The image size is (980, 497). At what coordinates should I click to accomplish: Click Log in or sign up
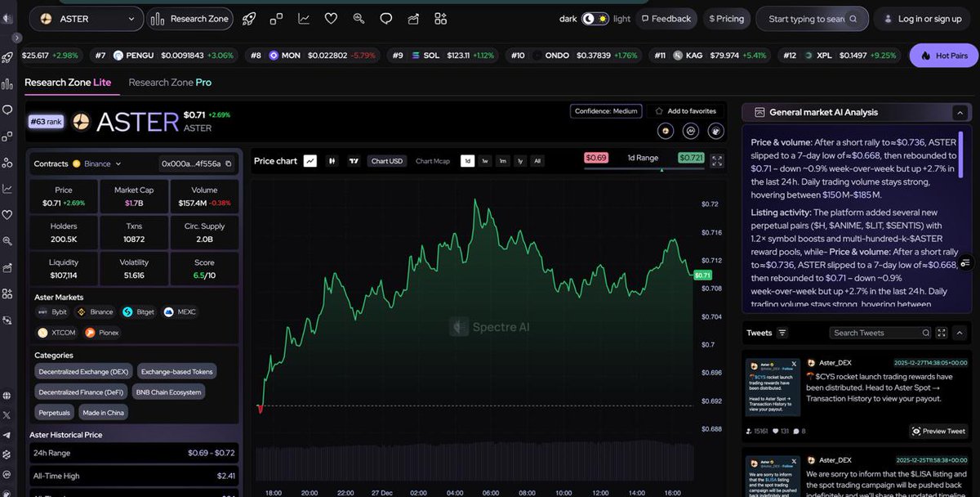coord(922,18)
